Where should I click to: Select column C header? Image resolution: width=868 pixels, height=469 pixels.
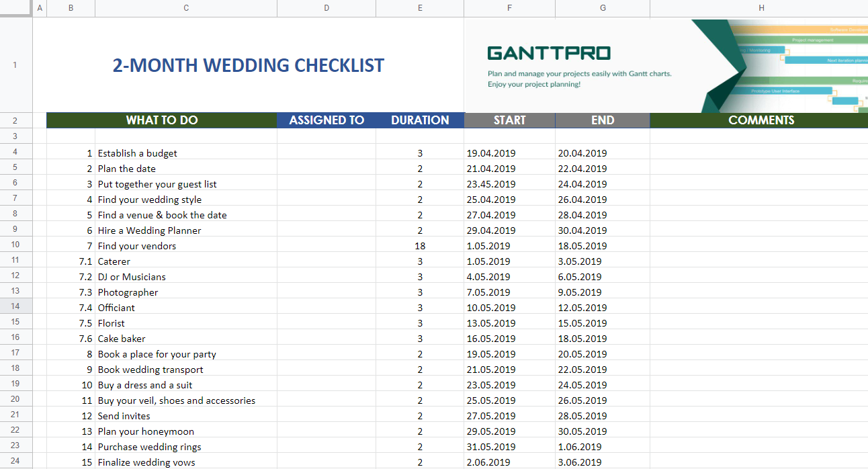pos(186,8)
